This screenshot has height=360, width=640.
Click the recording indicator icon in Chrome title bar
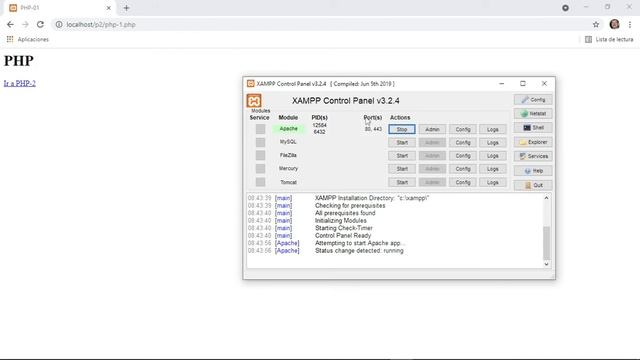(x=565, y=8)
